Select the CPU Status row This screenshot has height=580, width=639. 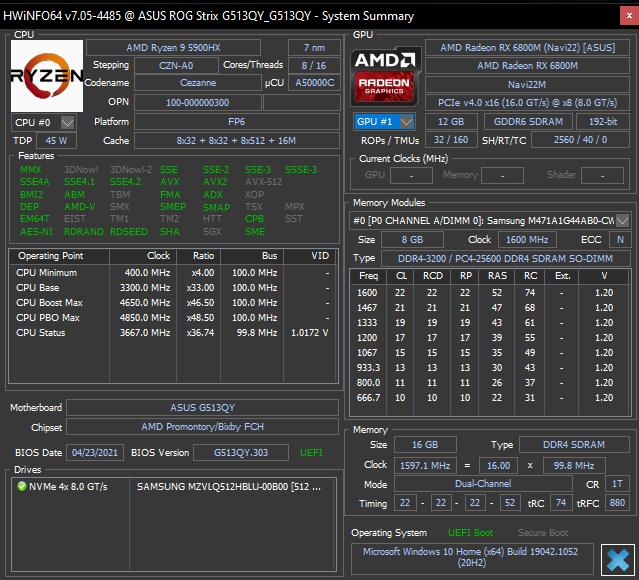(x=173, y=333)
